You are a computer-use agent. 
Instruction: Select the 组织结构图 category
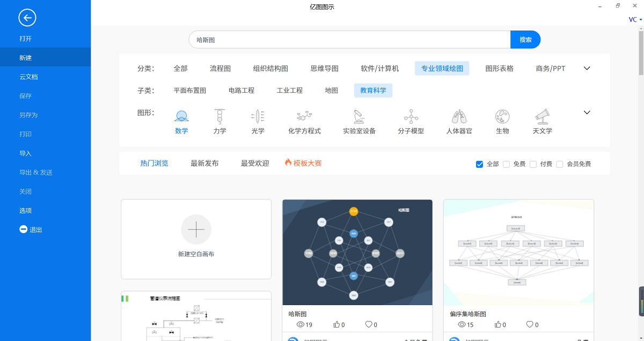270,68
